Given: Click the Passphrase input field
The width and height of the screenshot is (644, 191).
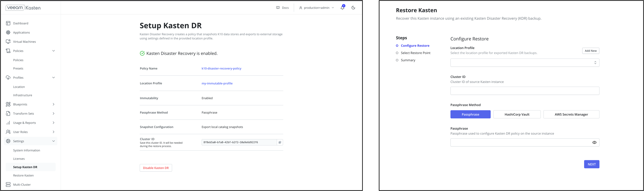Looking at the screenshot, I should [x=525, y=142].
